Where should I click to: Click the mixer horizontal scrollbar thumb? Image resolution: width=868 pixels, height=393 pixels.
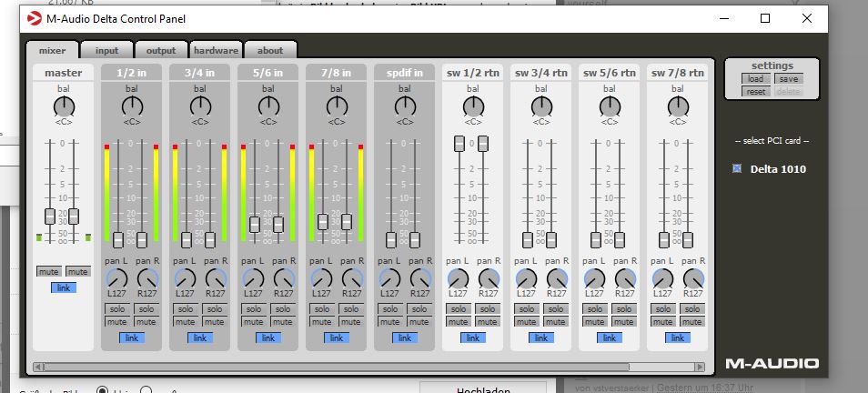[336, 367]
